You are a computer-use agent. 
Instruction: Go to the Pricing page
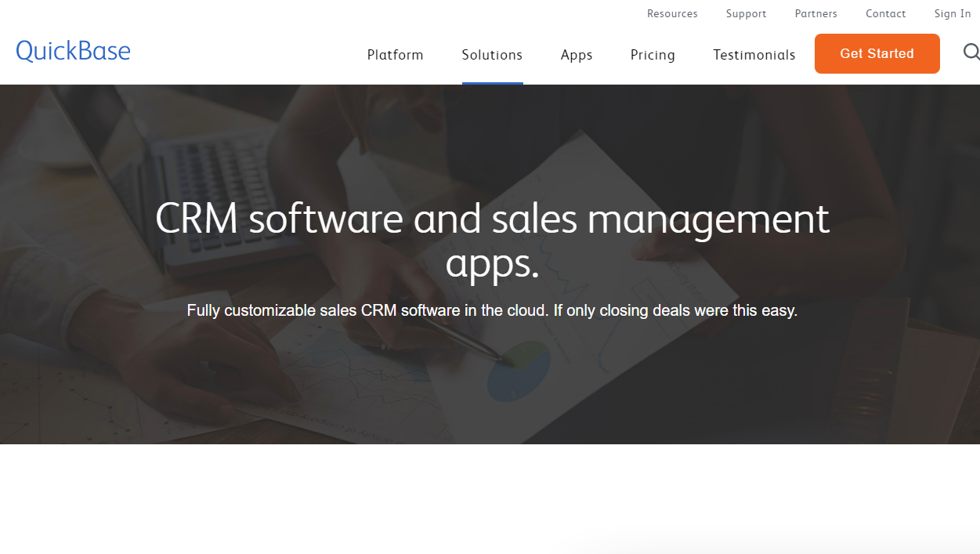tap(653, 55)
